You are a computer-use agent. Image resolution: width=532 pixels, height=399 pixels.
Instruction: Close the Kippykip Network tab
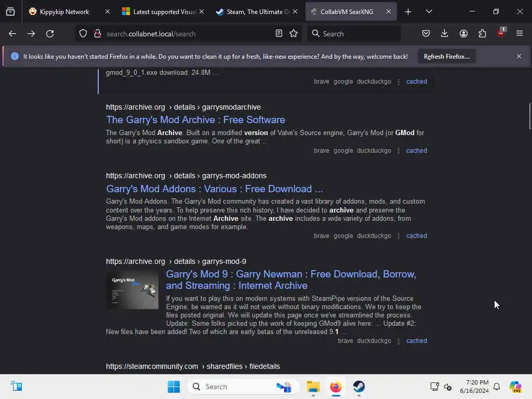click(108, 11)
